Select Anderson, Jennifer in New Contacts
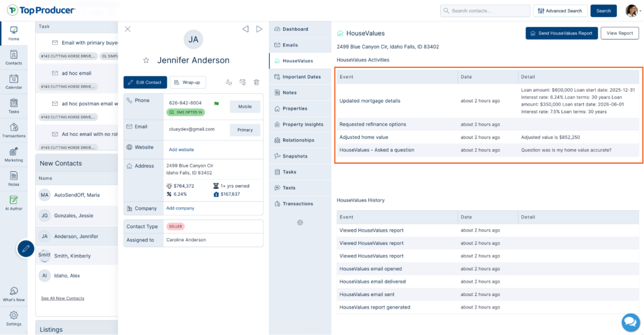 pyautogui.click(x=77, y=236)
